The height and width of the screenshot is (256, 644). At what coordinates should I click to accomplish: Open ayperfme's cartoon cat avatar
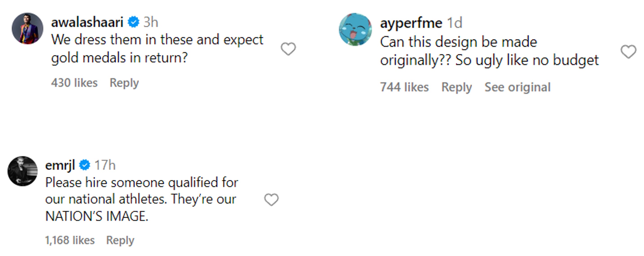coord(355,29)
